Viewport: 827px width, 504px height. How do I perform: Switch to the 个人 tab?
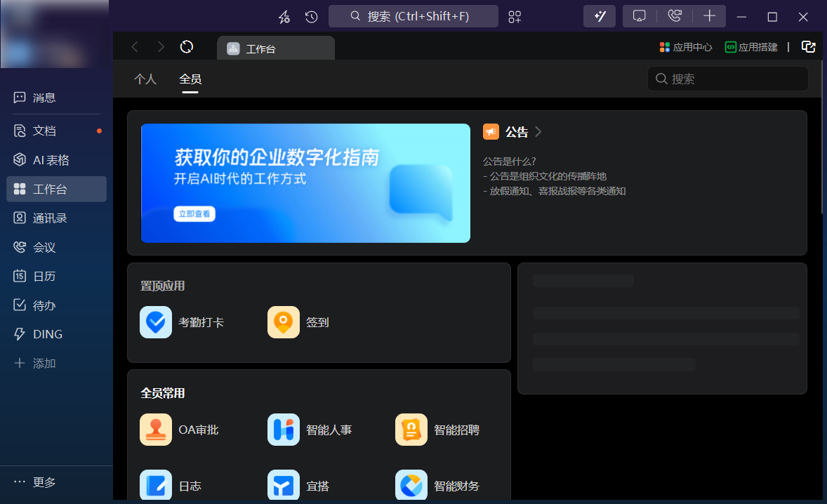pyautogui.click(x=145, y=79)
